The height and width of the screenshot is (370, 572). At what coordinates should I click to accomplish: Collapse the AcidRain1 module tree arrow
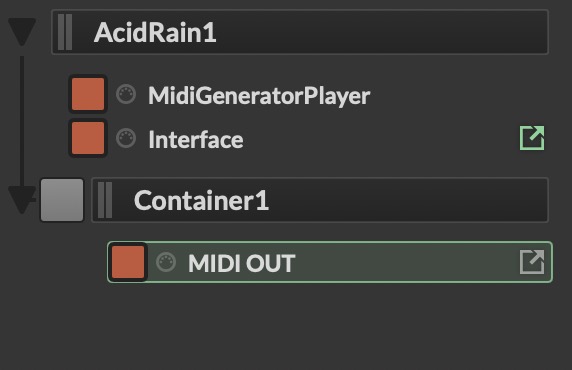coord(22,32)
